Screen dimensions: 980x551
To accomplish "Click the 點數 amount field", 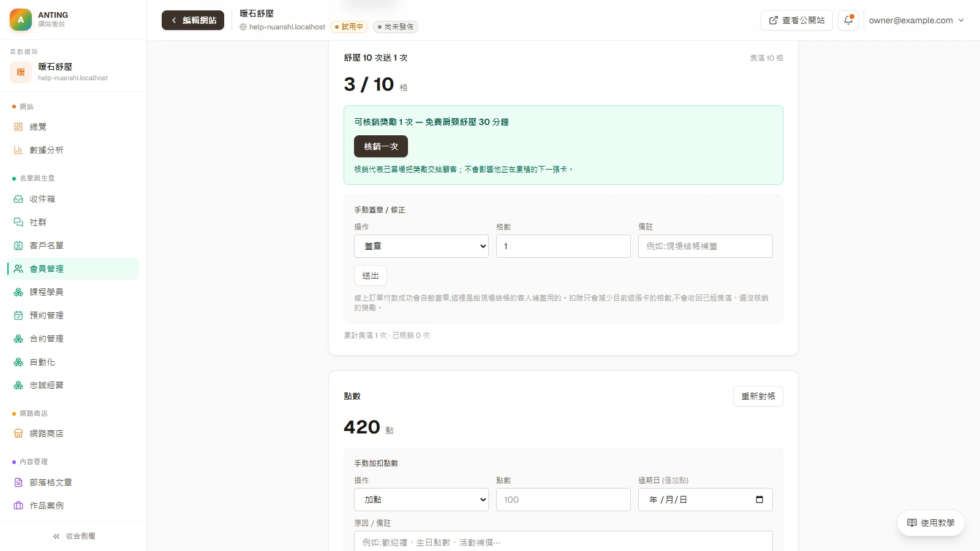I will click(563, 500).
